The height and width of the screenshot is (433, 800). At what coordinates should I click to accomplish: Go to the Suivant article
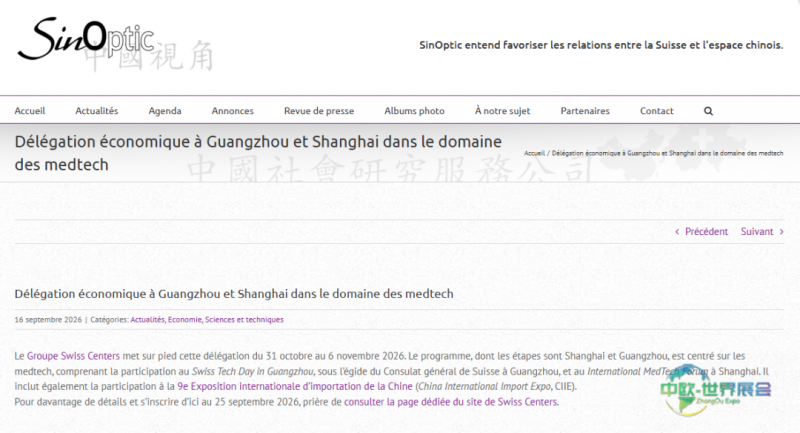(762, 232)
